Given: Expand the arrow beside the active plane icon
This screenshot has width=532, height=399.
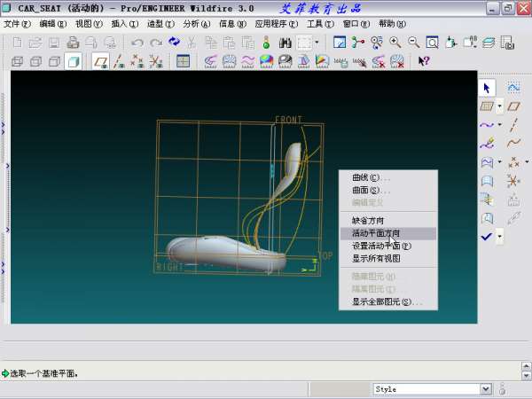Looking at the screenshot, I should point(500,106).
